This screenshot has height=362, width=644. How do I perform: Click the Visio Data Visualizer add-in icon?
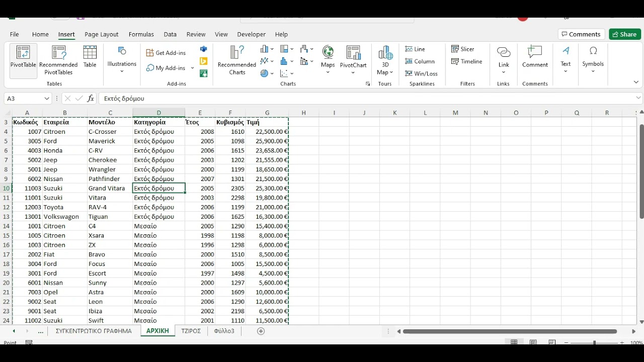coord(203,49)
